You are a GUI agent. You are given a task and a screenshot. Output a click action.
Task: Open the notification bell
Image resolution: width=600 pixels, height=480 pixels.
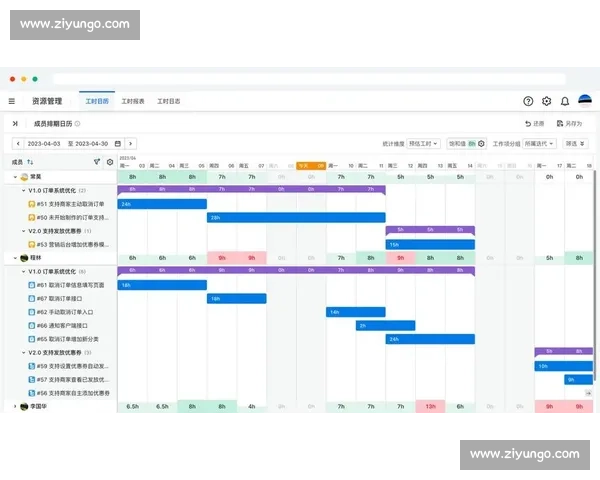click(565, 101)
